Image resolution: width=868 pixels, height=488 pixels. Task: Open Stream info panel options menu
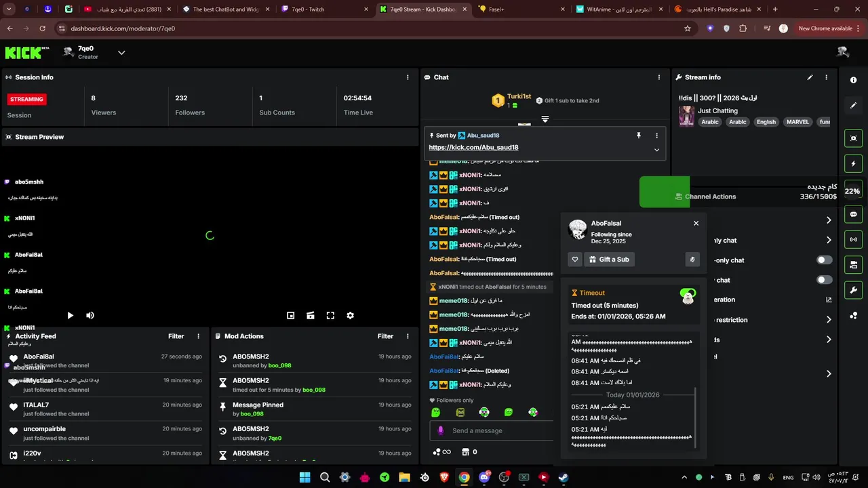(826, 77)
